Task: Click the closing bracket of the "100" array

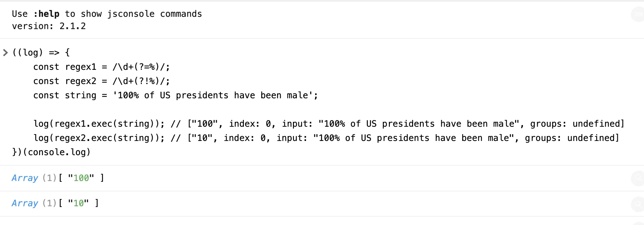Action: tap(102, 178)
